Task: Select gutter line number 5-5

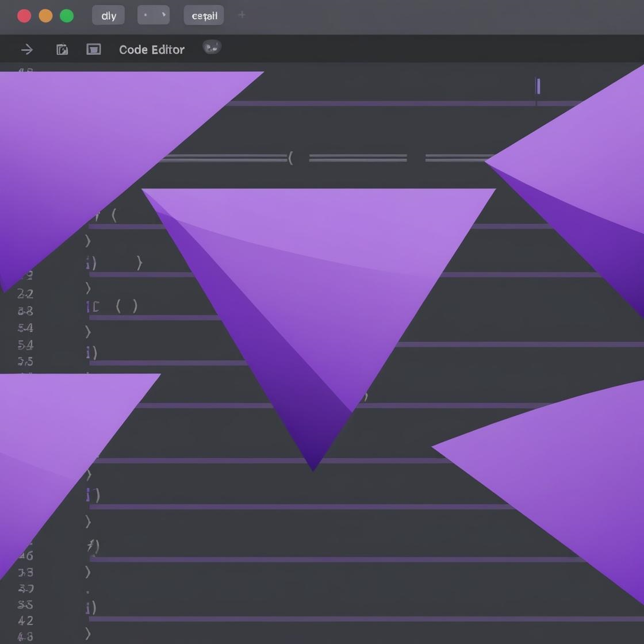Action: [x=25, y=362]
